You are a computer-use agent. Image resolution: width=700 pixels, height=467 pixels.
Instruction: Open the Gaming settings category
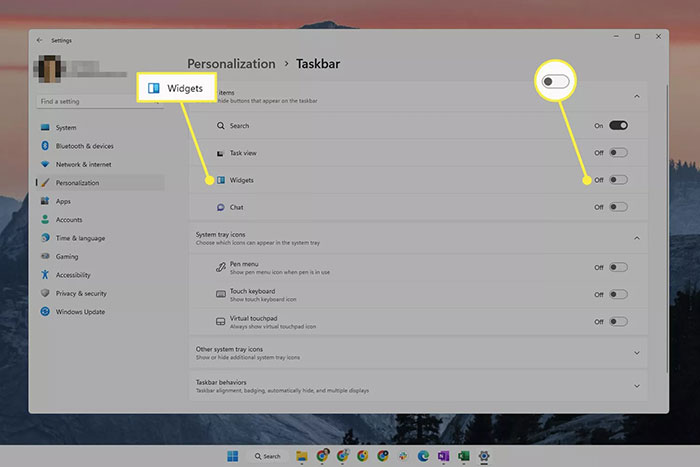pyautogui.click(x=67, y=256)
